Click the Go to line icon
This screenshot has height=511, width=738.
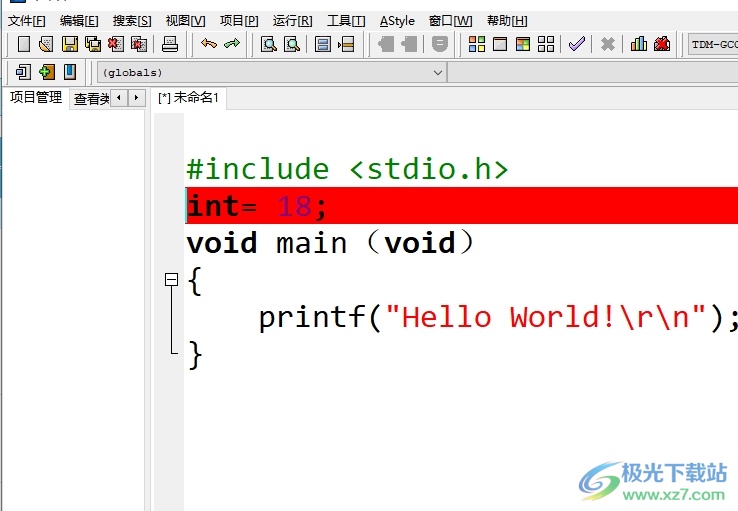pos(346,44)
